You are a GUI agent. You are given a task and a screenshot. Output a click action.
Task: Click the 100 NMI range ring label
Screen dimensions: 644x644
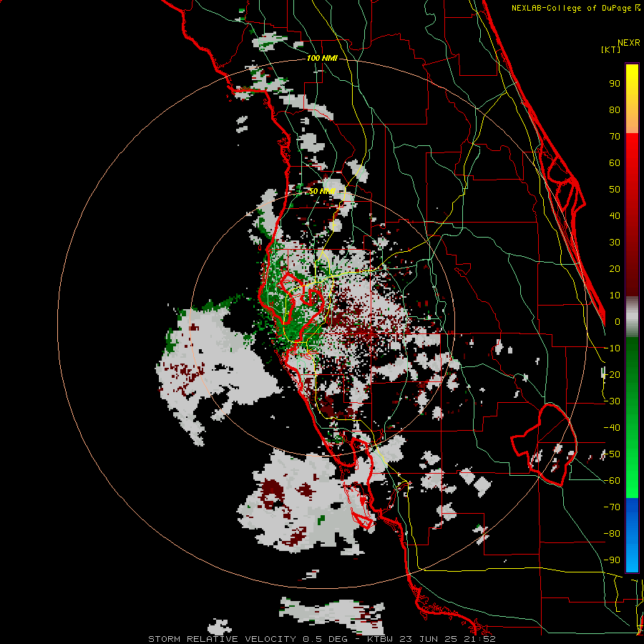pos(322,58)
